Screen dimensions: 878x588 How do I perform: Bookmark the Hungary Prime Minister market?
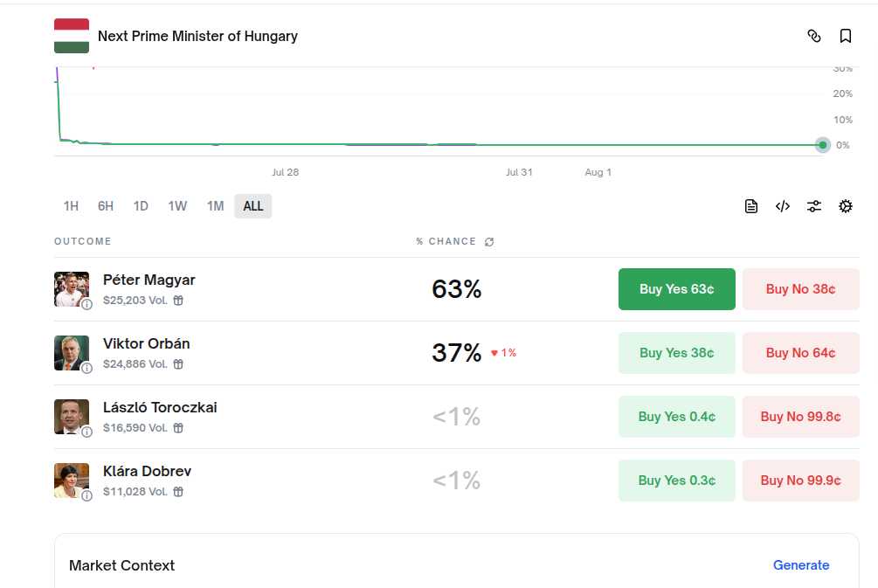tap(846, 36)
